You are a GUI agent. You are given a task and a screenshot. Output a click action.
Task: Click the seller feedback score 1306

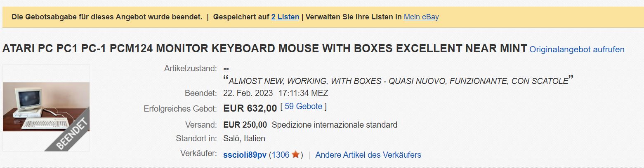tap(281, 155)
